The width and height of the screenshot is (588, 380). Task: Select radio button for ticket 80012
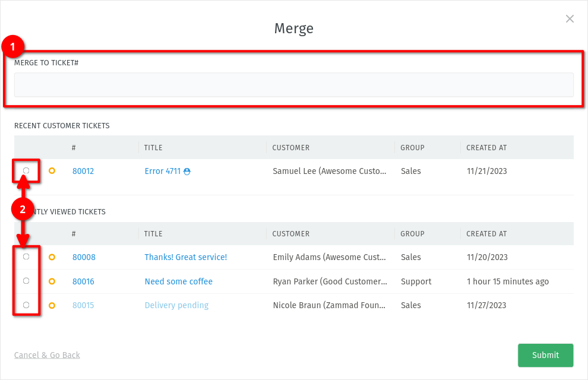[x=26, y=171]
